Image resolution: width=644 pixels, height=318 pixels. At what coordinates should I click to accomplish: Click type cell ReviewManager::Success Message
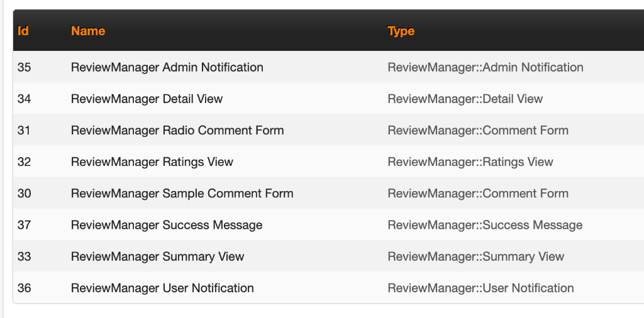tap(485, 225)
